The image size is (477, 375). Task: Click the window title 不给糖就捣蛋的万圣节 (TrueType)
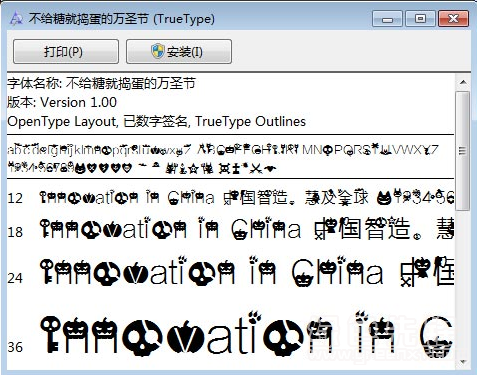(x=121, y=19)
